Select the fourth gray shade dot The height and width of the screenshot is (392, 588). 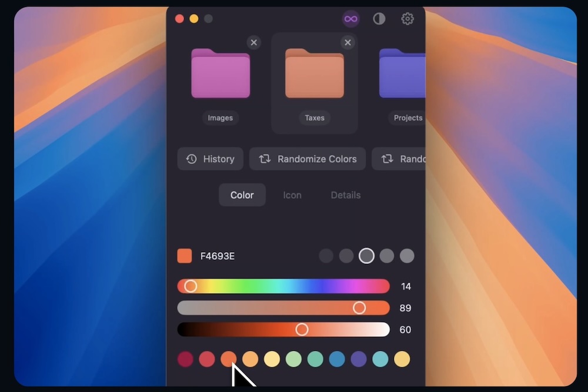click(387, 256)
